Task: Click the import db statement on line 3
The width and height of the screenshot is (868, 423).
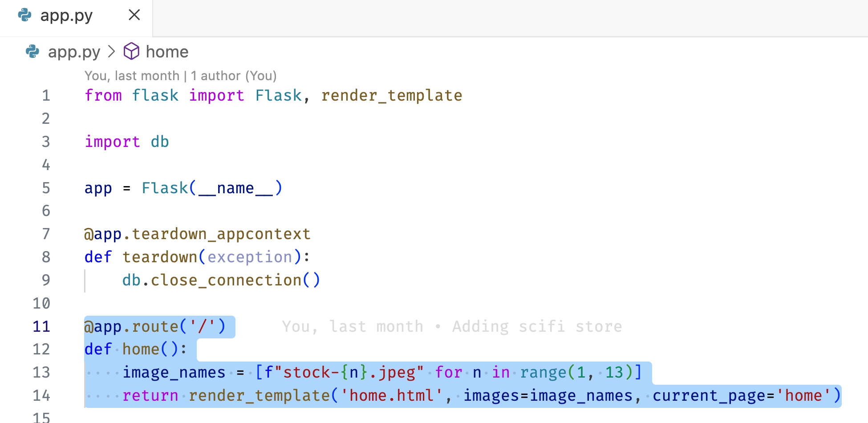Action: pyautogui.click(x=126, y=142)
